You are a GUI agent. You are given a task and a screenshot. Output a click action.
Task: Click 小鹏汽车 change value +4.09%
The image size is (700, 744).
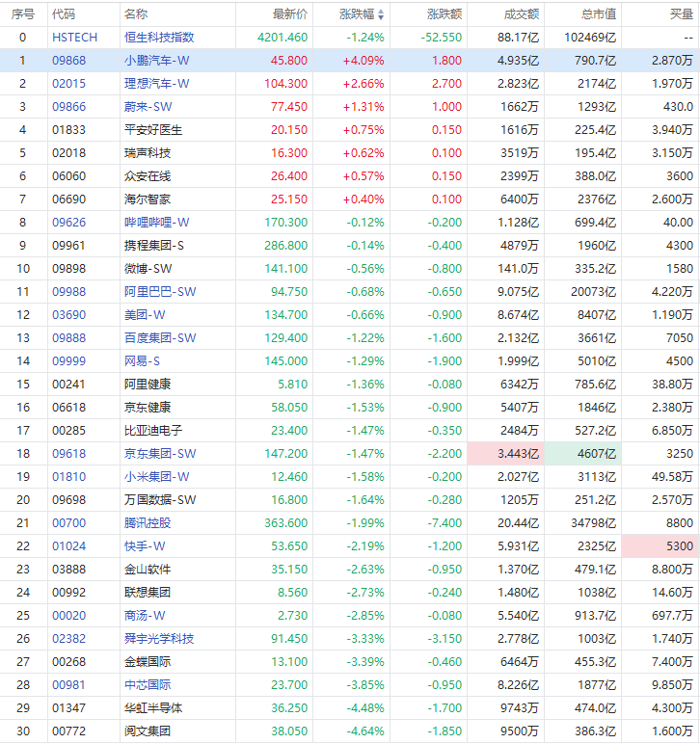pos(363,61)
